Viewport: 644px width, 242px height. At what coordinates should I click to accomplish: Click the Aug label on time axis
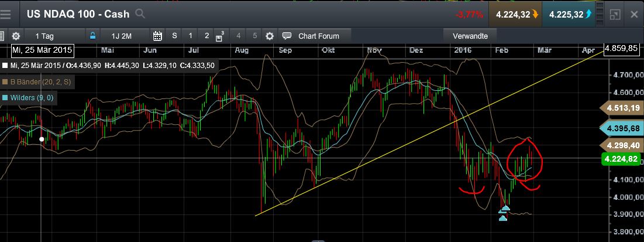(242, 50)
